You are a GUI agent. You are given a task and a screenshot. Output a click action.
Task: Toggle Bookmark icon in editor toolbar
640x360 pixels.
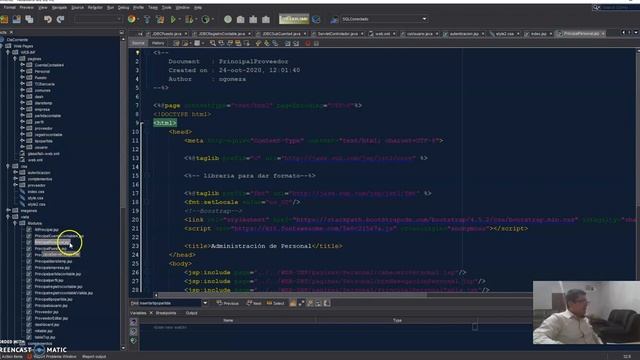(275, 43)
